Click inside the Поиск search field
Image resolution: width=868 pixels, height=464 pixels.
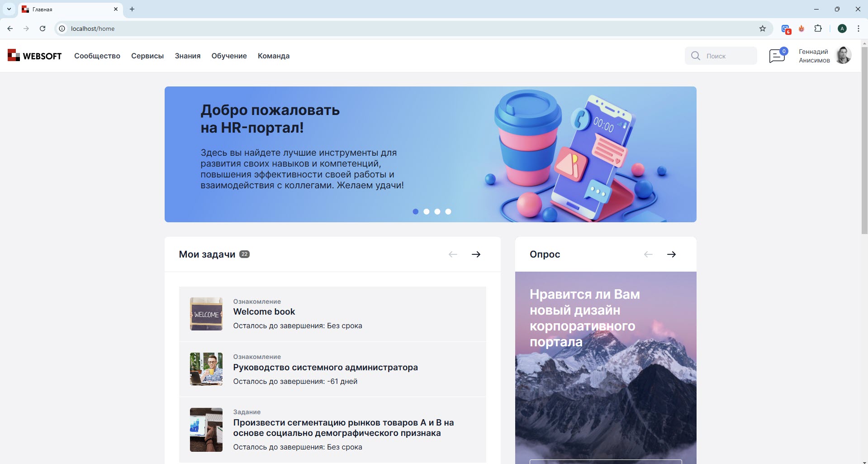pos(724,56)
